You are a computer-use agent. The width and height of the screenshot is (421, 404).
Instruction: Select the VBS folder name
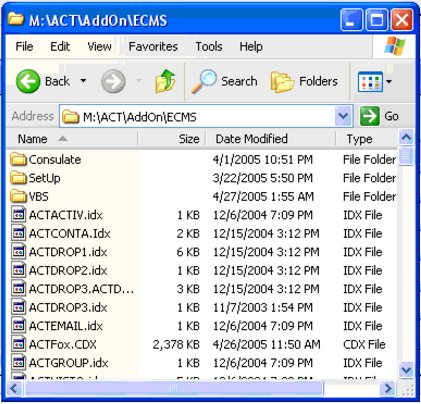38,196
